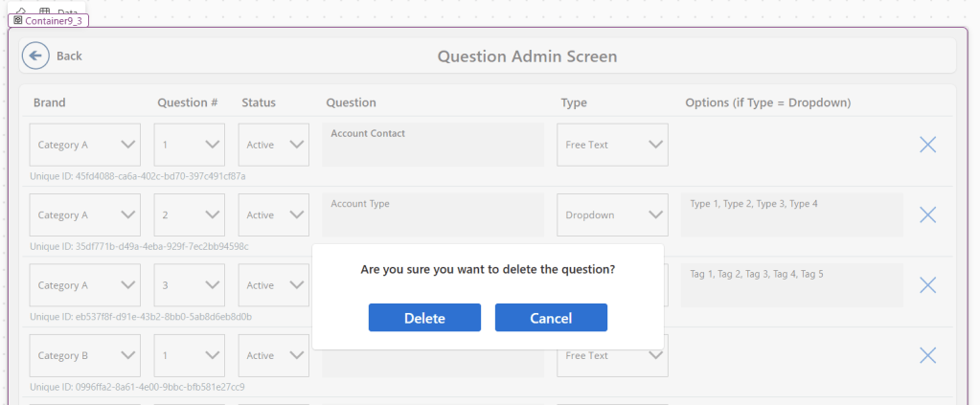Click the Account Type question field

click(x=432, y=215)
